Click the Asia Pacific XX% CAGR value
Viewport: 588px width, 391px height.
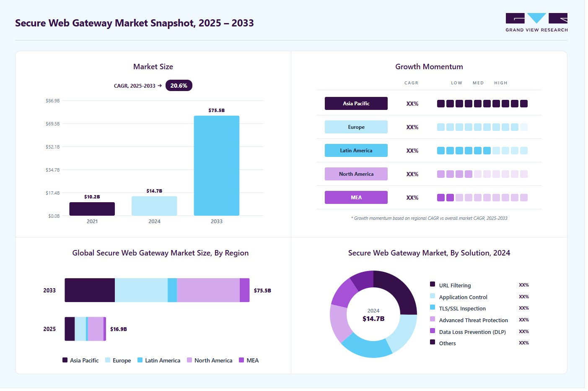pyautogui.click(x=412, y=104)
